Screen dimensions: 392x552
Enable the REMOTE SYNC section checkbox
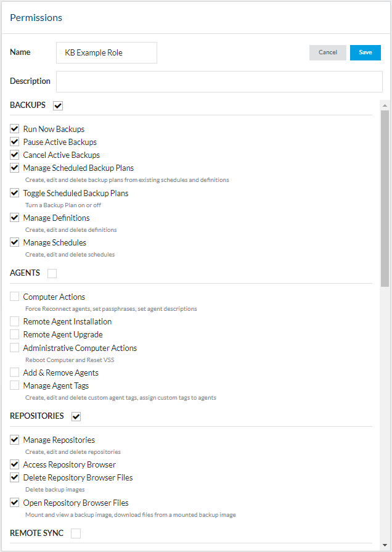[76, 533]
